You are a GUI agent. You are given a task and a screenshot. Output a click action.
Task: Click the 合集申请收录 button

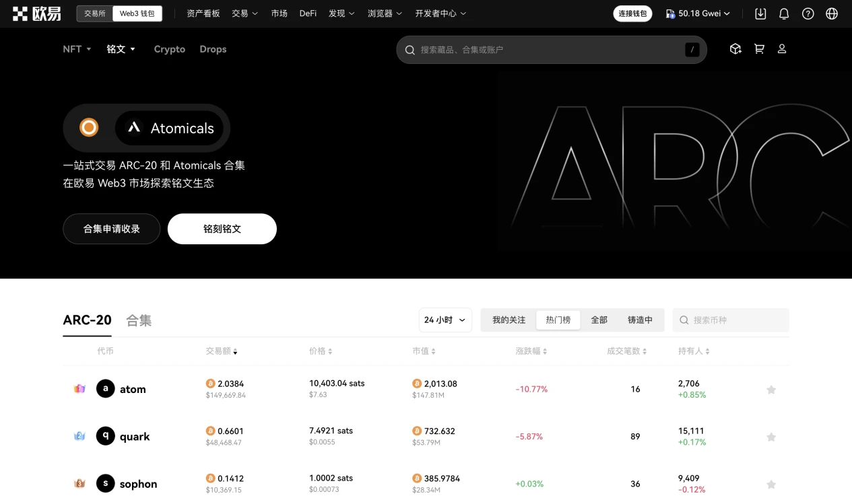[x=112, y=229]
